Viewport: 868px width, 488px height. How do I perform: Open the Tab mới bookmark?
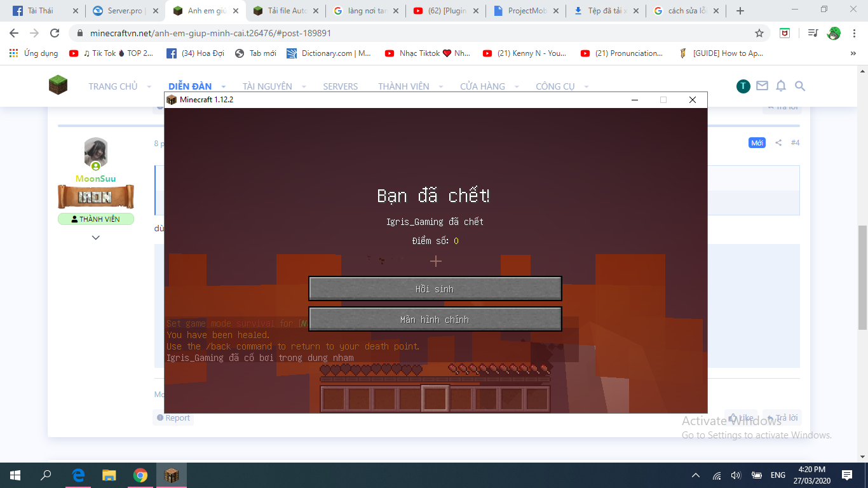click(255, 53)
